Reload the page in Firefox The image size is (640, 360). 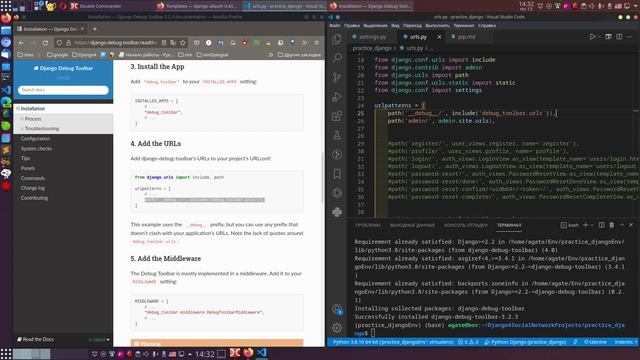pos(45,42)
